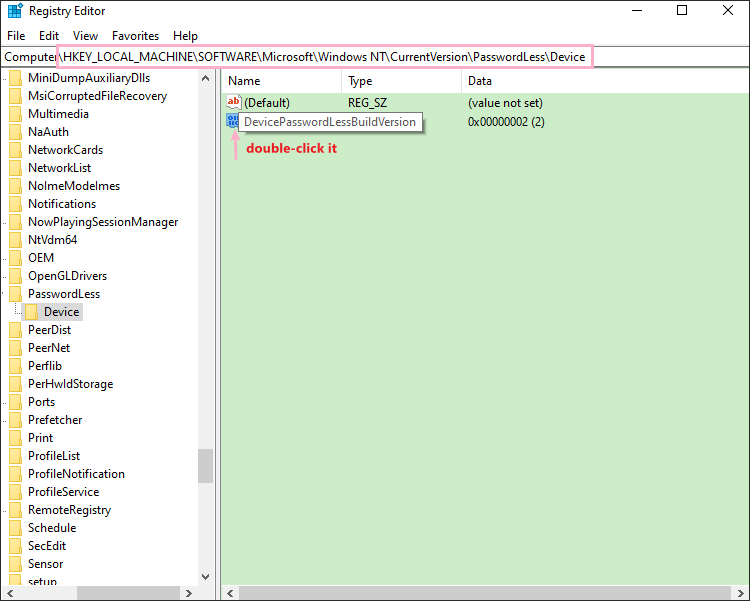Click the tree pane vertical scrollbar thumb
The width and height of the screenshot is (750, 601).
[206, 466]
